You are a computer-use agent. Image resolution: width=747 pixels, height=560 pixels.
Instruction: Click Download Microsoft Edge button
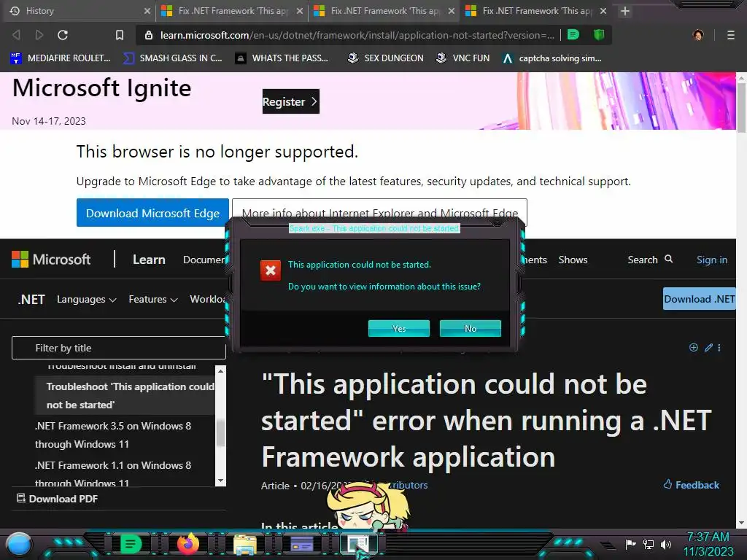[x=152, y=213]
